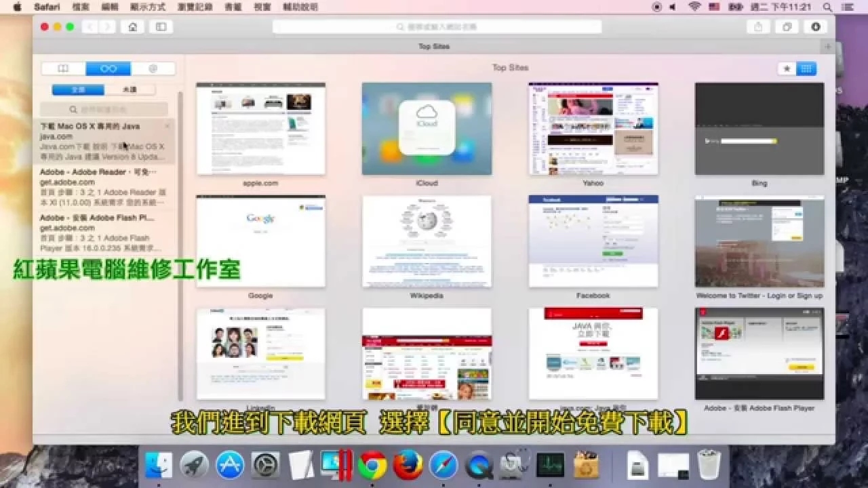Click the Top Sites tab title
Viewport: 868px width, 488px height.
coord(434,47)
